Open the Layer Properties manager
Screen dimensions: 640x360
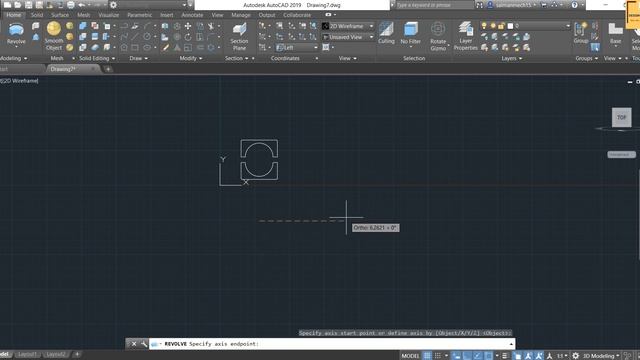pos(465,36)
